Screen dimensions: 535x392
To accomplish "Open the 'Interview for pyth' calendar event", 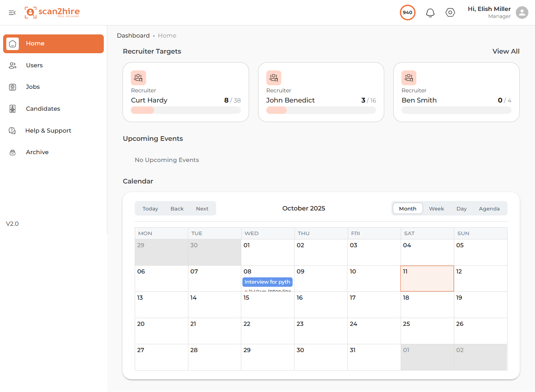I will (267, 282).
